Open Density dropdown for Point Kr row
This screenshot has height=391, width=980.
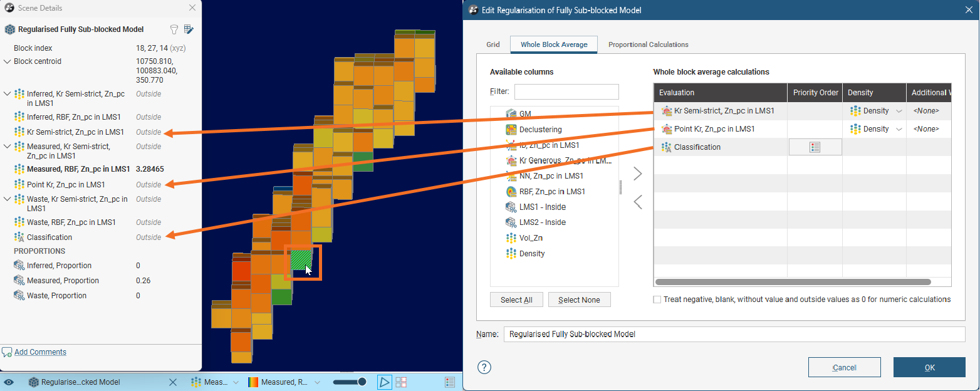click(x=900, y=129)
